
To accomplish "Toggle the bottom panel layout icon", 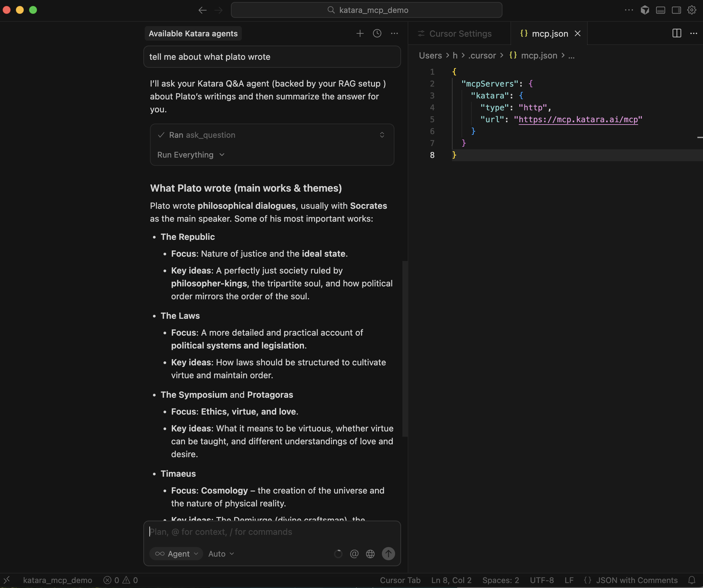I will pos(660,10).
